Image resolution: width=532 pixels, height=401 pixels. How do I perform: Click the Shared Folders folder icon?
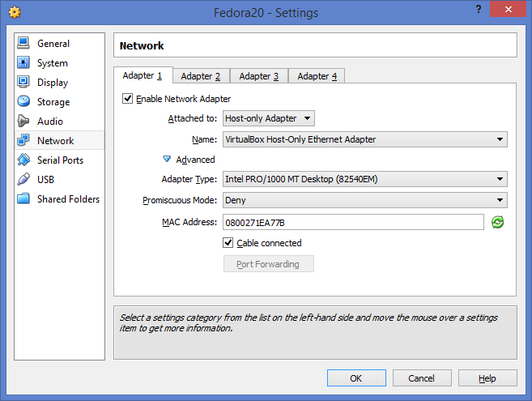click(x=23, y=198)
